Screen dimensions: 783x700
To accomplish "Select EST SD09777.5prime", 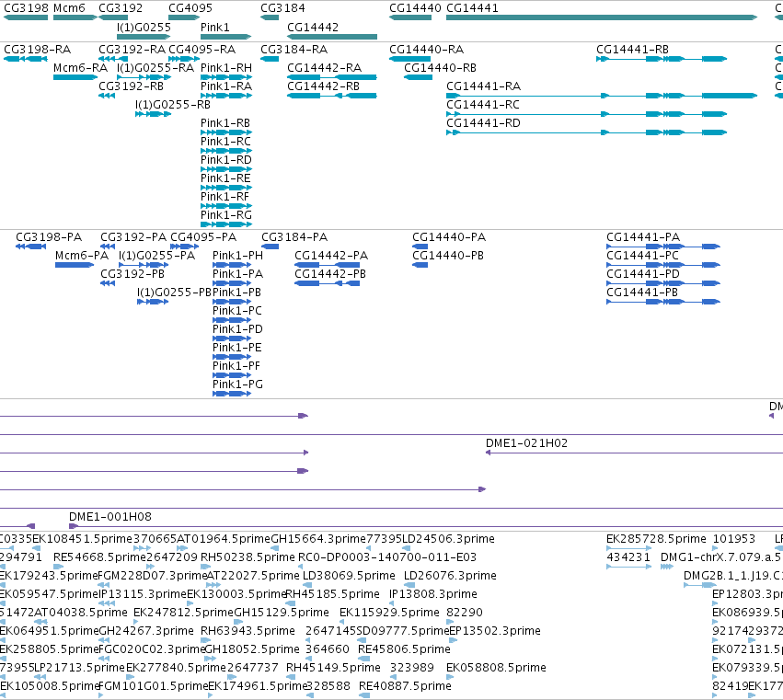I will [x=403, y=632].
